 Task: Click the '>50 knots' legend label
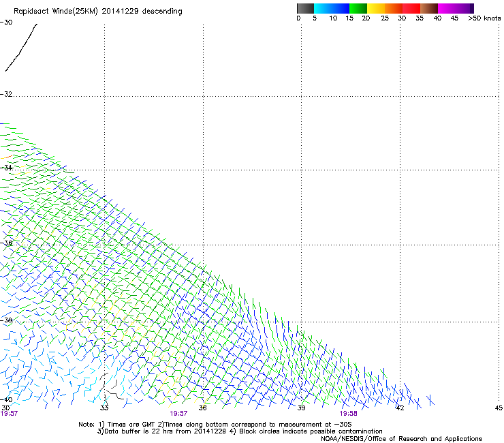[x=484, y=18]
